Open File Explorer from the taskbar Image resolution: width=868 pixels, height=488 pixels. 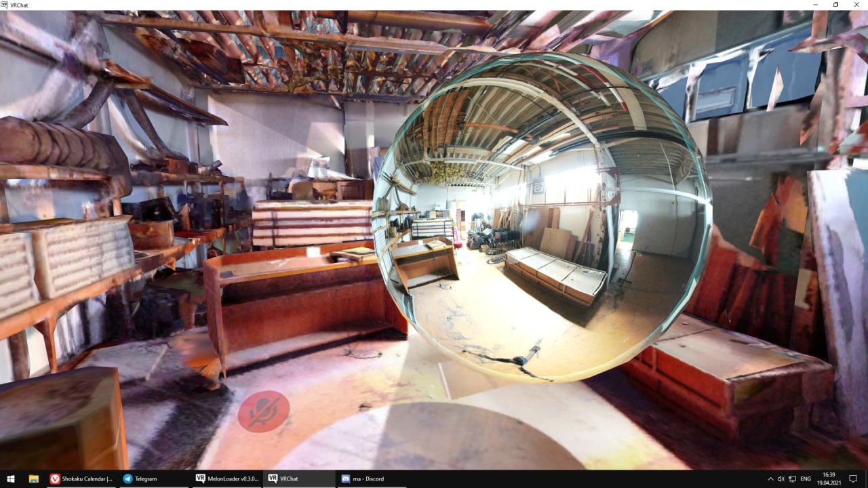[33, 479]
